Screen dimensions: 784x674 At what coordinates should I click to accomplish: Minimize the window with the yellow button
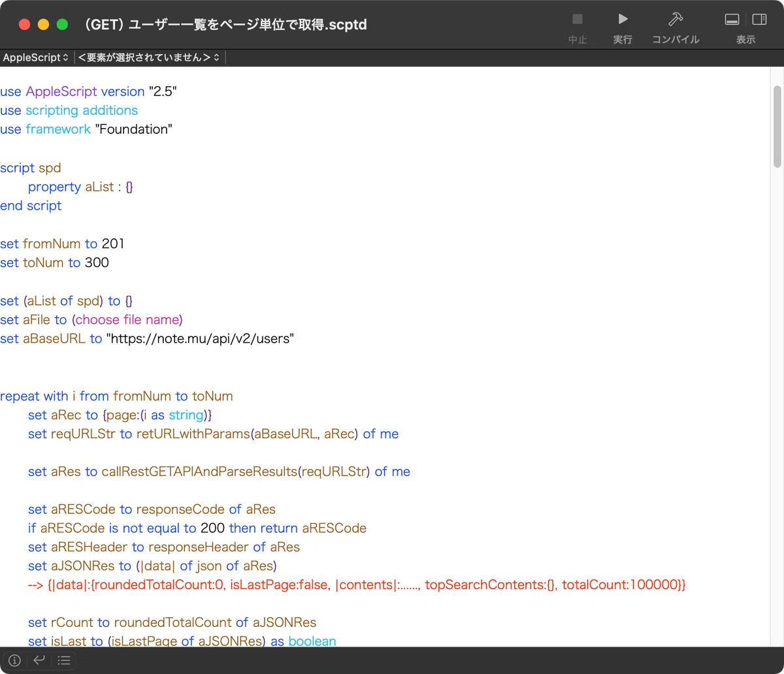[44, 25]
